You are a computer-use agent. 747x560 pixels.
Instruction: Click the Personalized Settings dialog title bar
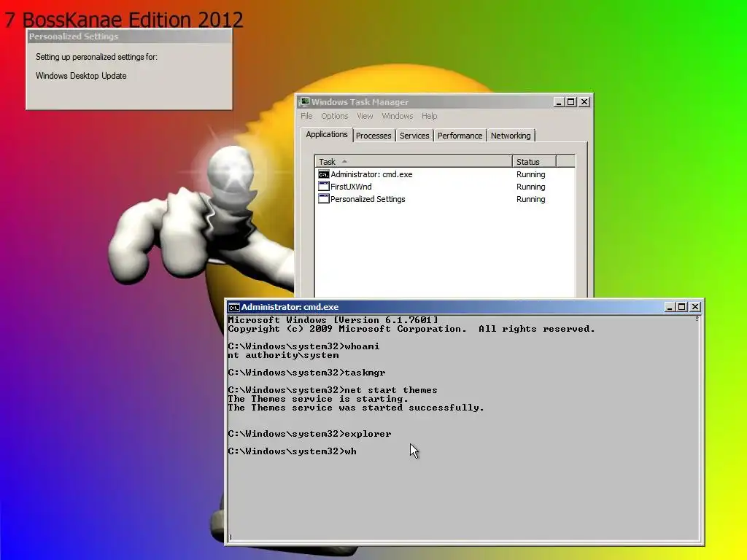tap(129, 36)
